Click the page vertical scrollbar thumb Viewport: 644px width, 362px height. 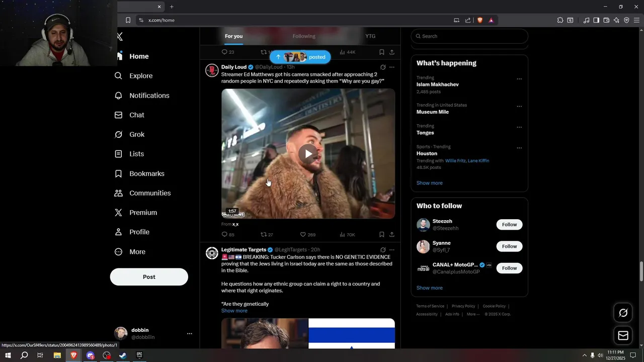click(x=641, y=272)
